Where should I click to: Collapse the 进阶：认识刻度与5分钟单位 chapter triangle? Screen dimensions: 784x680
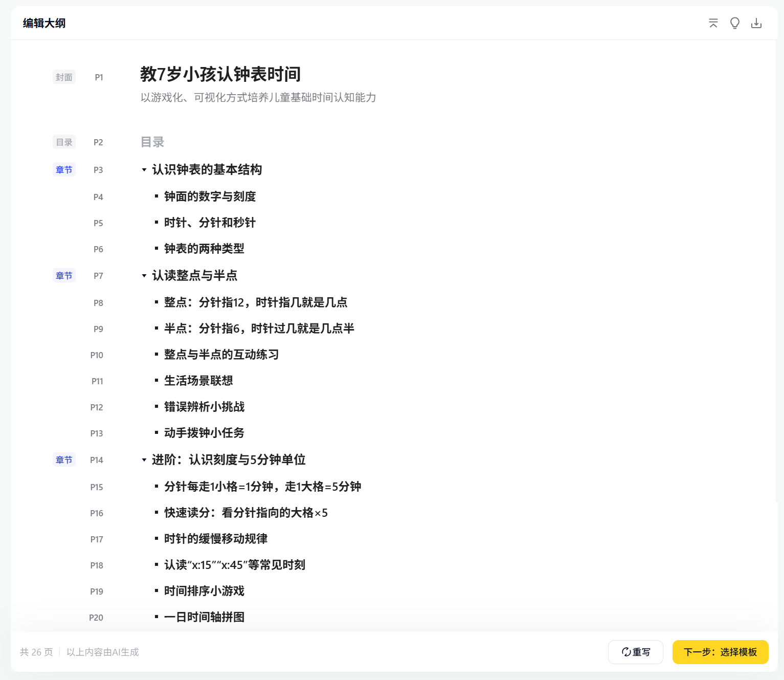144,459
